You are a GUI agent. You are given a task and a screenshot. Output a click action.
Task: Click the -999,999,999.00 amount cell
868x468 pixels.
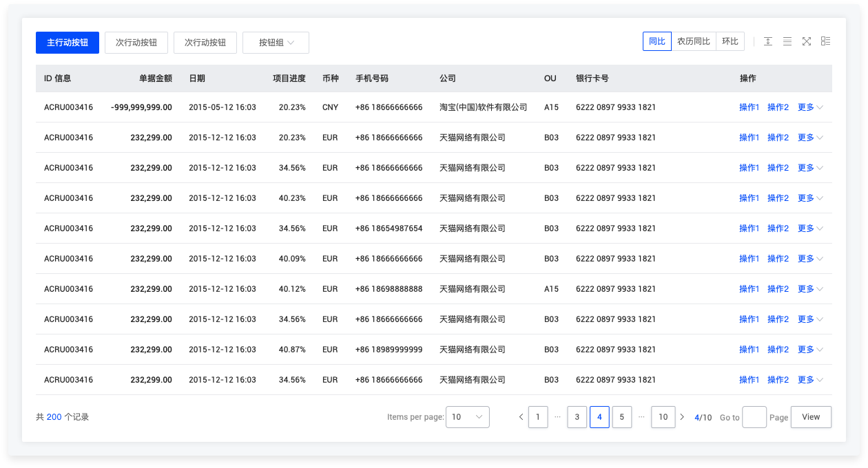[141, 107]
